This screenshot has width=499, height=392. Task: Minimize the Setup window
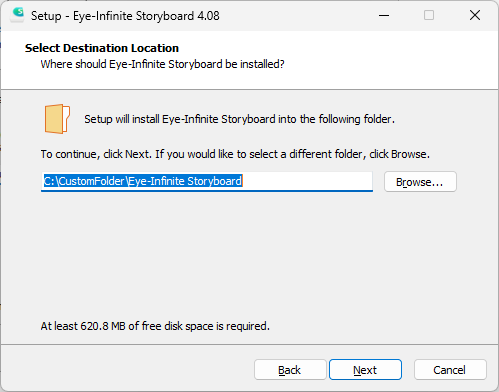(384, 15)
